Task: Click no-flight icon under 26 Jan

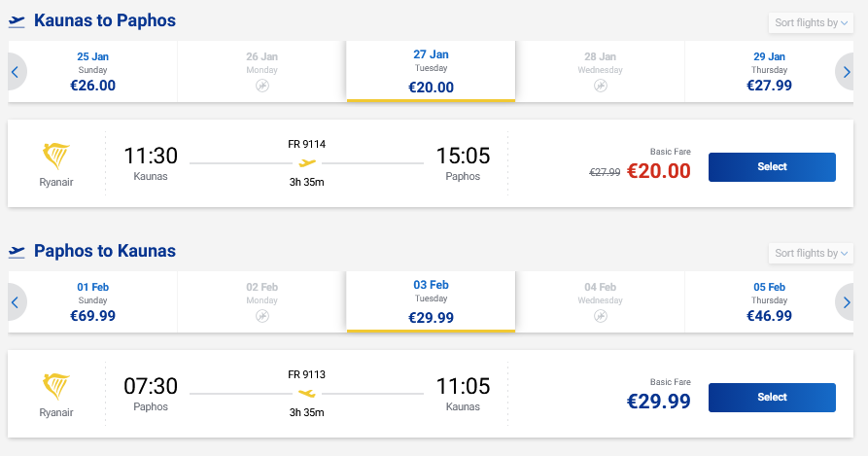Action: click(x=261, y=87)
